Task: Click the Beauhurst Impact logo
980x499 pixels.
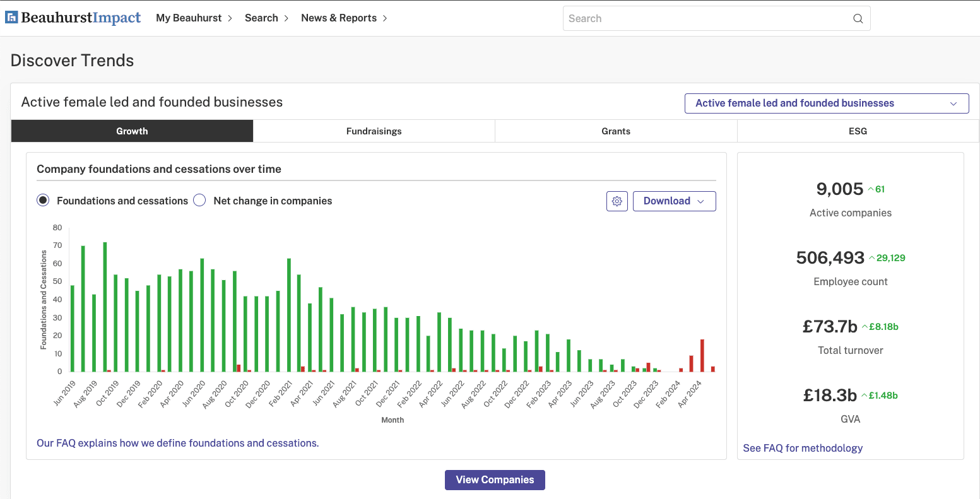Action: tap(73, 18)
